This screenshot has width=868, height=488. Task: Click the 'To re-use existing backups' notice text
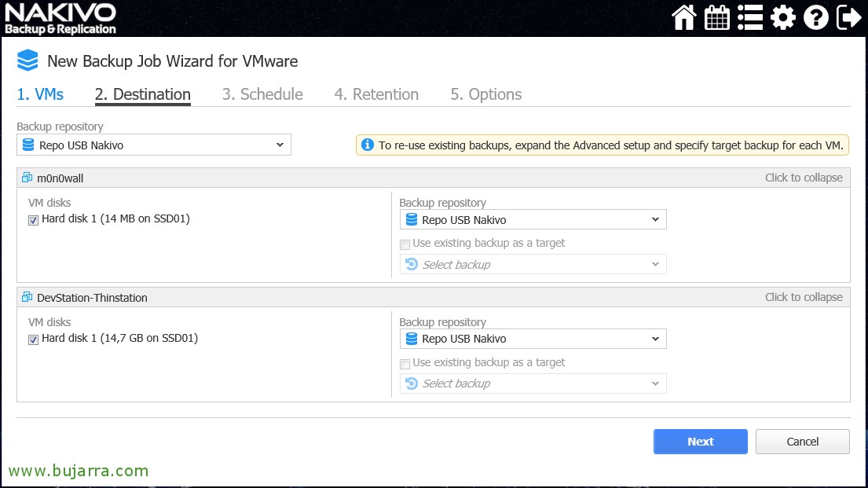pyautogui.click(x=611, y=145)
